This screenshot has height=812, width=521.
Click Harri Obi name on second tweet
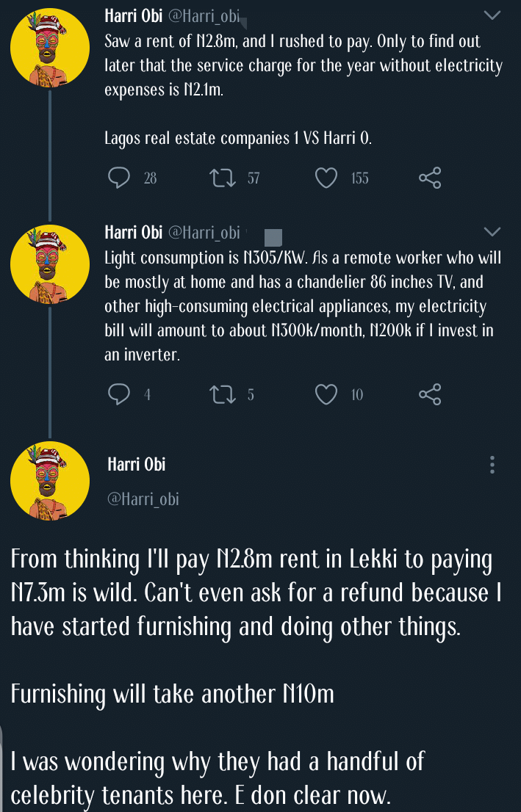(133, 233)
